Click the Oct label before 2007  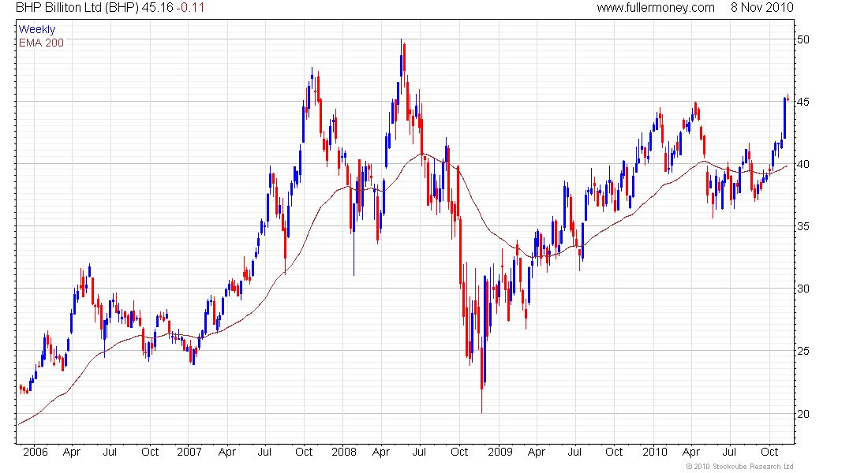click(150, 452)
